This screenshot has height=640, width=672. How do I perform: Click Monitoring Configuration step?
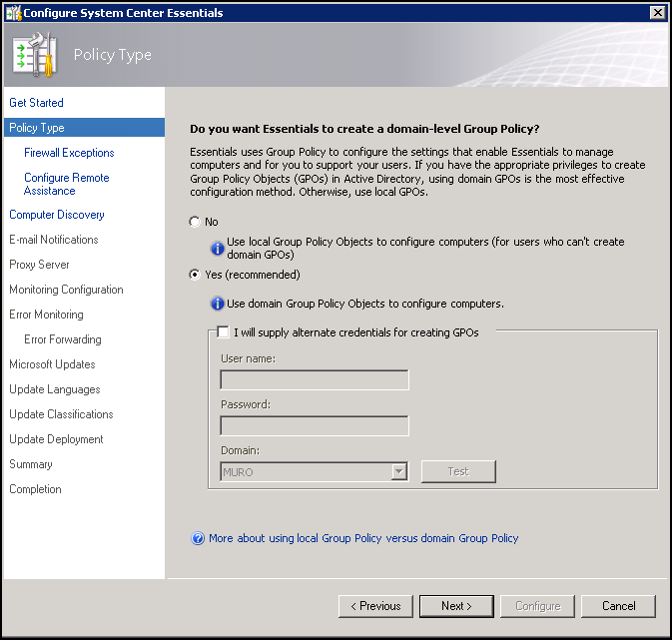coord(66,290)
